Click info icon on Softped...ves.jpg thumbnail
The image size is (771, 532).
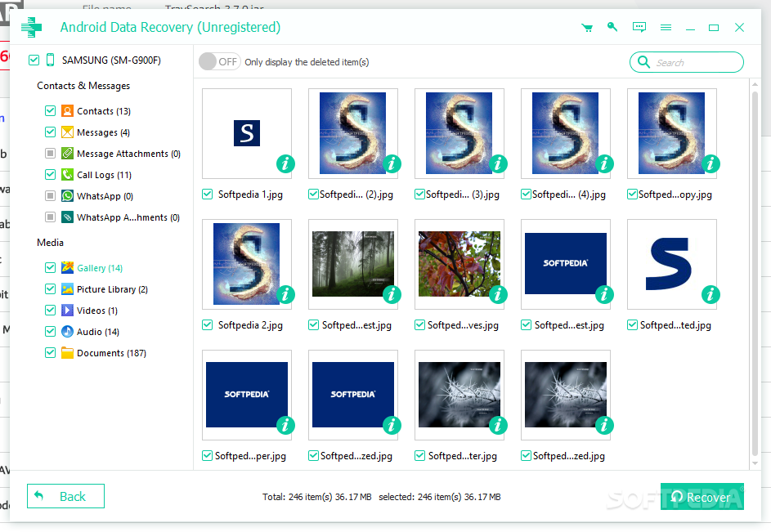pos(498,294)
